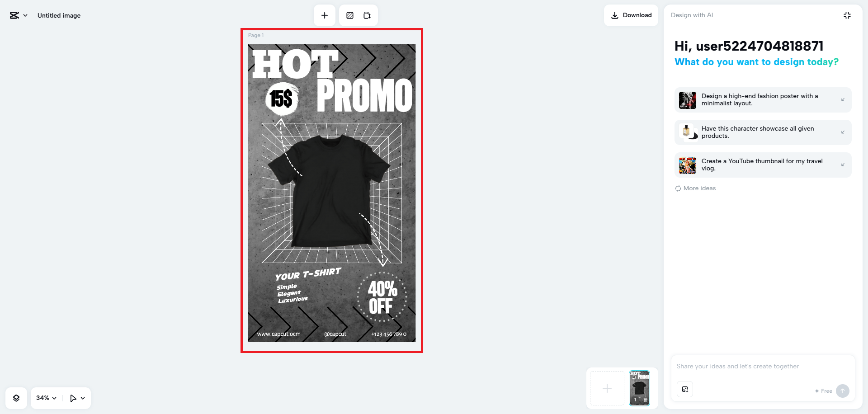Click the refresh icon beside More ideas
The image size is (868, 414).
(x=678, y=188)
